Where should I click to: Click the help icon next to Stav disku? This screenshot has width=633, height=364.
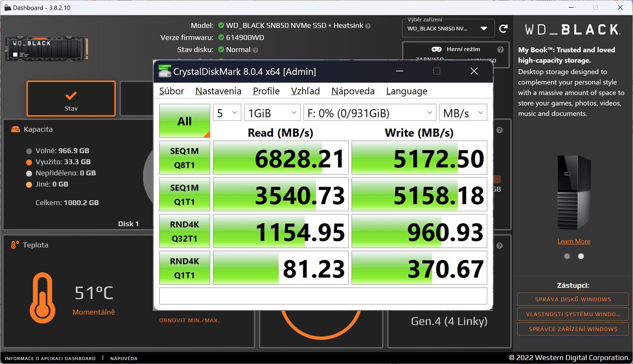[x=255, y=50]
